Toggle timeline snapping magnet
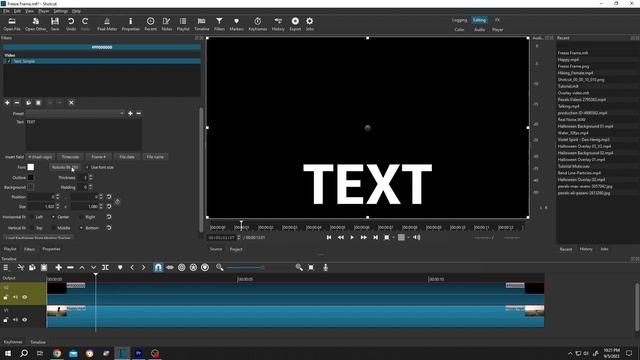Image resolution: width=640 pixels, height=360 pixels. click(x=158, y=267)
